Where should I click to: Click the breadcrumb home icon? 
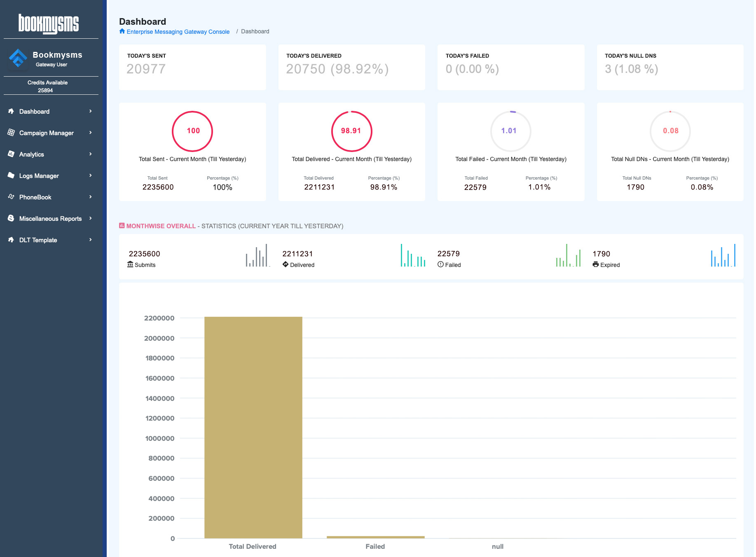(x=122, y=31)
